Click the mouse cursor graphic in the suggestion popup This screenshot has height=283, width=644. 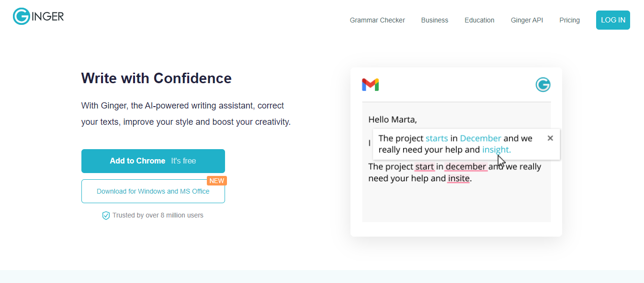click(x=501, y=161)
